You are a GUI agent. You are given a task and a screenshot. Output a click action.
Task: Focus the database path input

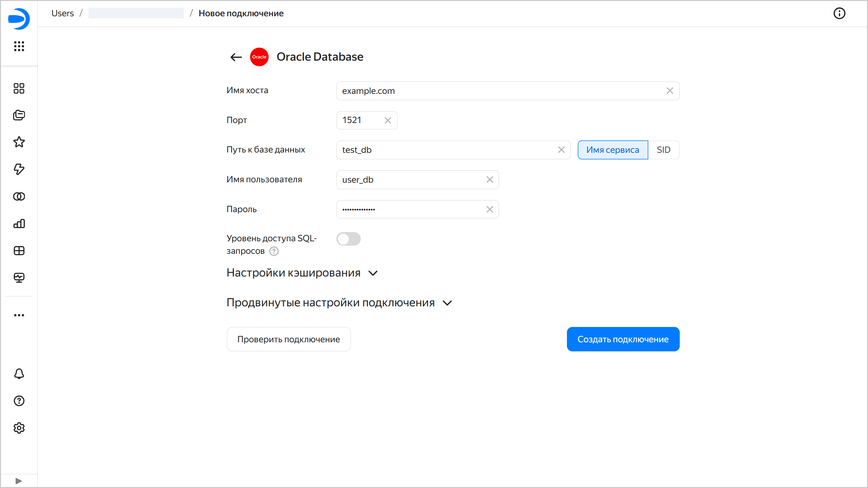click(454, 150)
